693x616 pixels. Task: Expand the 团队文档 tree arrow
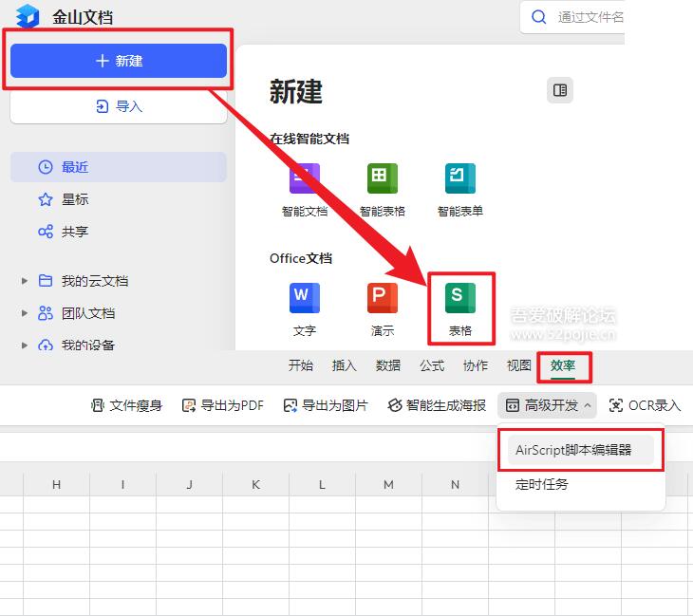pyautogui.click(x=25, y=313)
